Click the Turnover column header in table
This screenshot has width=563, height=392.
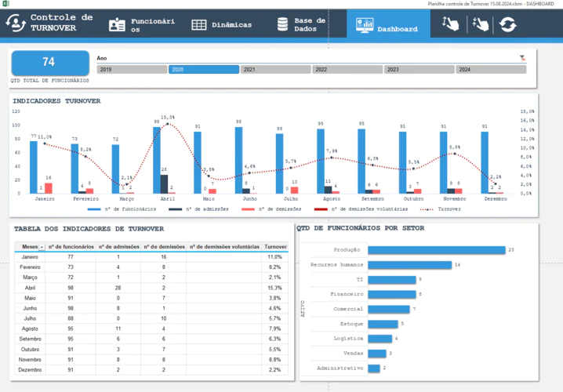[276, 246]
